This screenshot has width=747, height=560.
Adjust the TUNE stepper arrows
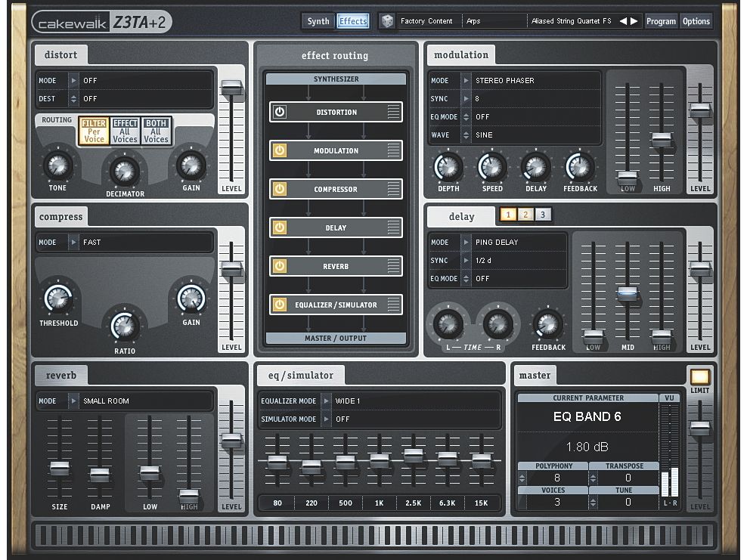593,502
